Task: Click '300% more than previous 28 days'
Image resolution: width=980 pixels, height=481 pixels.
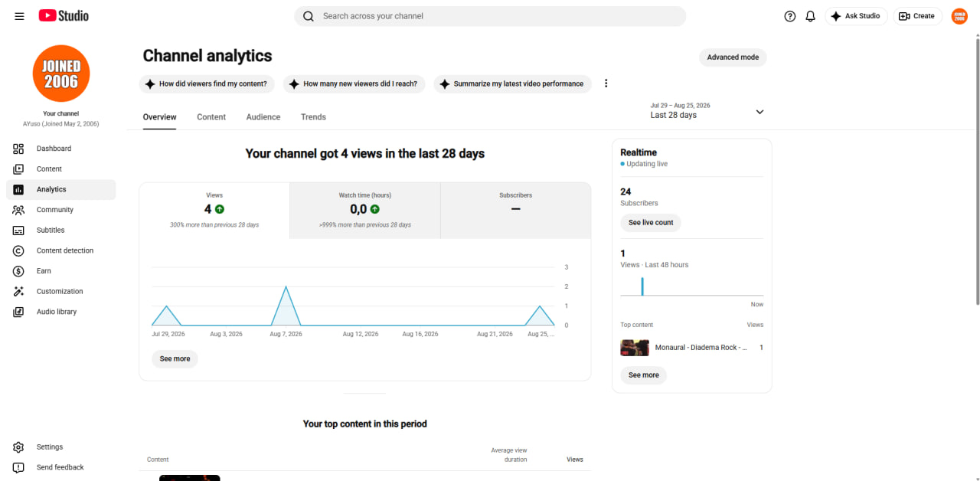Action: pos(214,225)
